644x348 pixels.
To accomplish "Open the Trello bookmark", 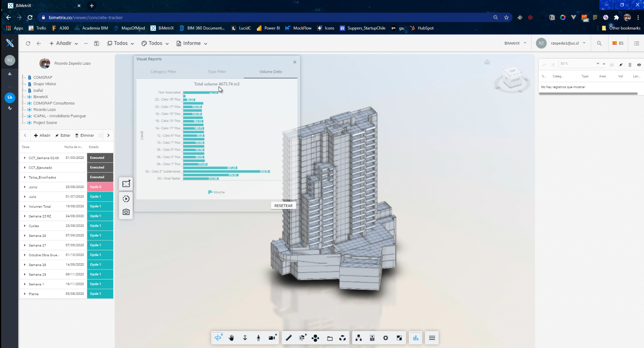I will [x=37, y=28].
